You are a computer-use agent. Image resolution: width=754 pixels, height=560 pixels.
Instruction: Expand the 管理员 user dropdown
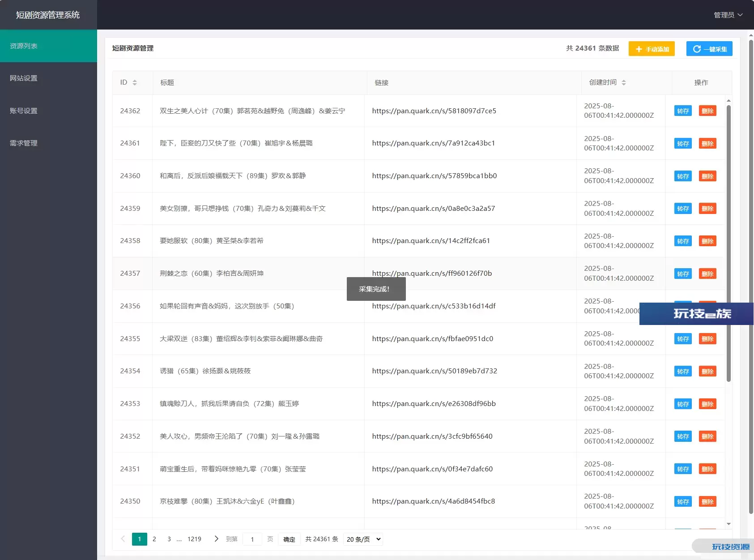[x=728, y=15]
